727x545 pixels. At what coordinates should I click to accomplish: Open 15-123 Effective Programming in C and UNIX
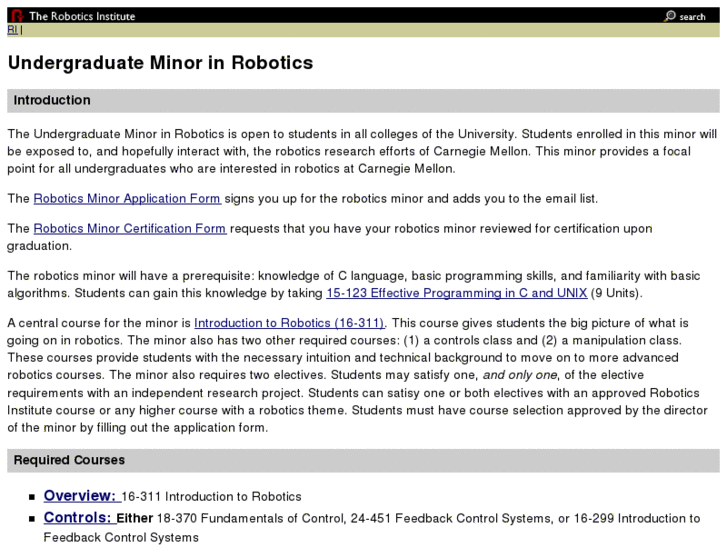point(457,293)
